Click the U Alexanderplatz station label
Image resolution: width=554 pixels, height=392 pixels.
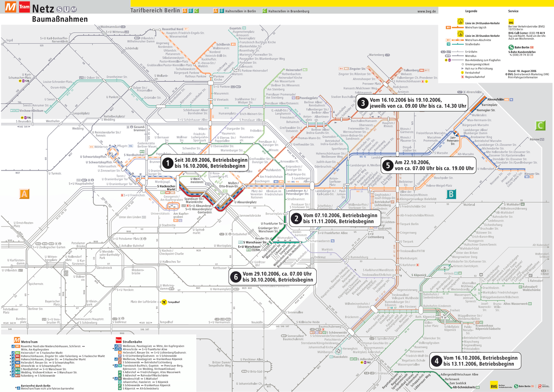tap(245, 202)
